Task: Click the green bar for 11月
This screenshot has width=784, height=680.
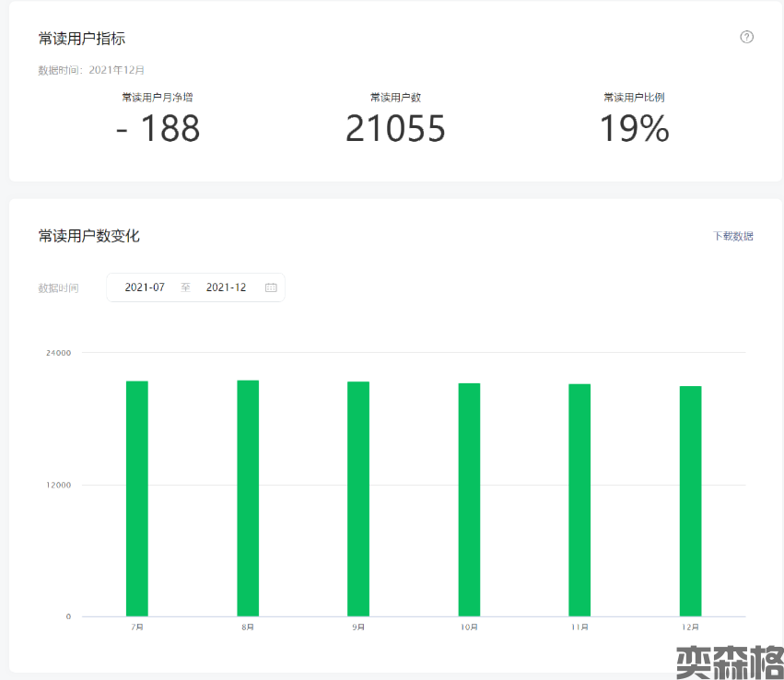Action: [579, 499]
